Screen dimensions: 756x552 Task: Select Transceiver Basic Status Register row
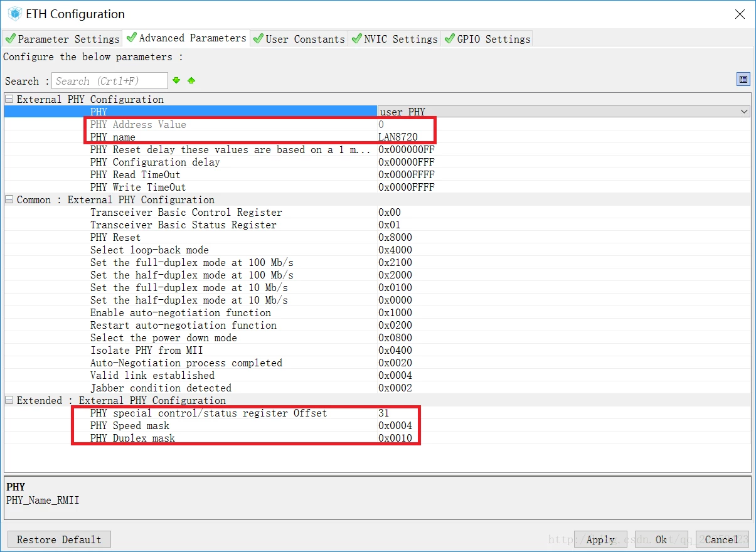pyautogui.click(x=377, y=225)
